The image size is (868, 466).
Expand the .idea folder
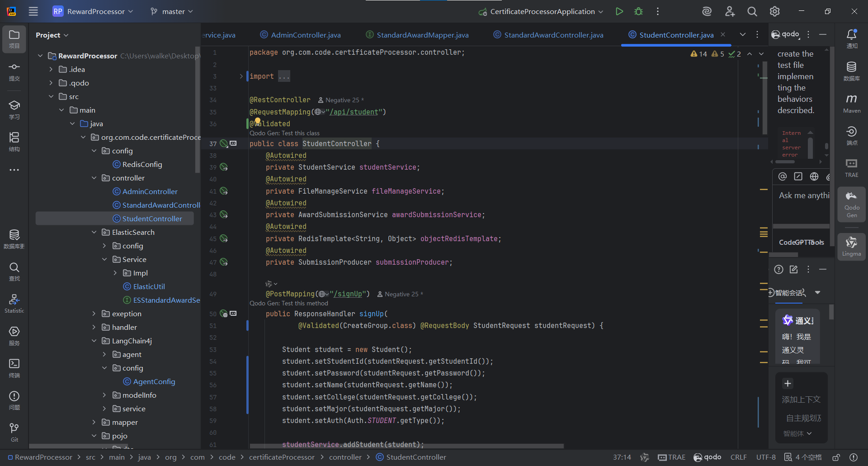point(51,69)
